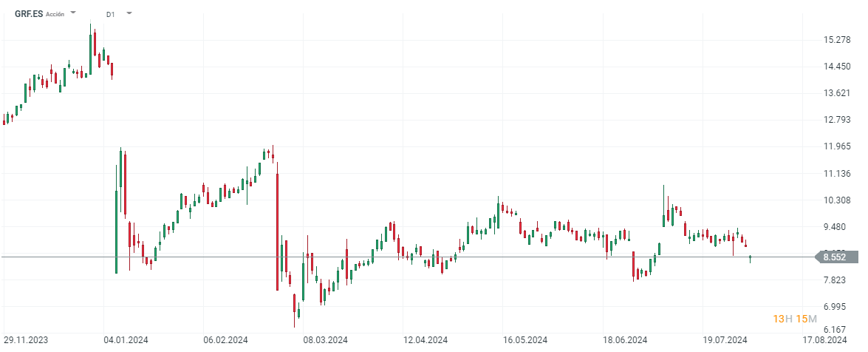The image size is (868, 352).
Task: Click the 29.11.2023 date on time axis
Action: click(x=27, y=340)
